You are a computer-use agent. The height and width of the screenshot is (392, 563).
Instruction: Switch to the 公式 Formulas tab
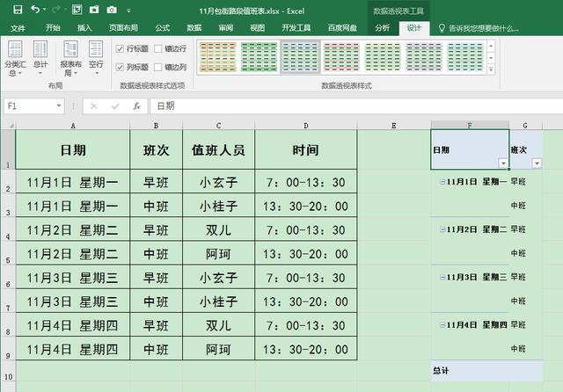click(163, 28)
